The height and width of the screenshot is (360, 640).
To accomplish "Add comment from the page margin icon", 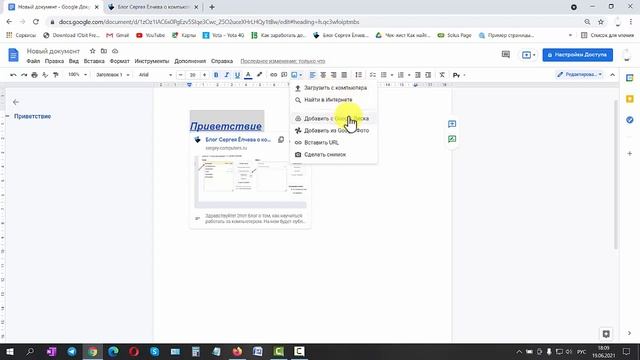I will pyautogui.click(x=452, y=124).
